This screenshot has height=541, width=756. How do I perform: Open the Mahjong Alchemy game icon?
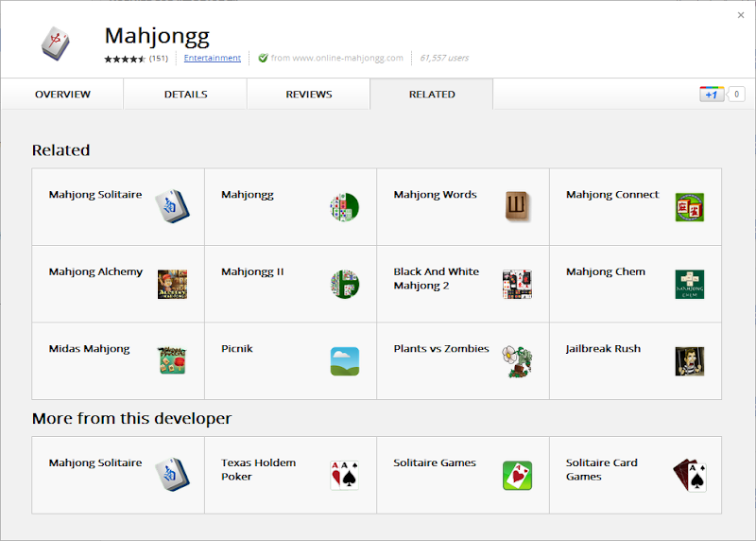(x=172, y=285)
